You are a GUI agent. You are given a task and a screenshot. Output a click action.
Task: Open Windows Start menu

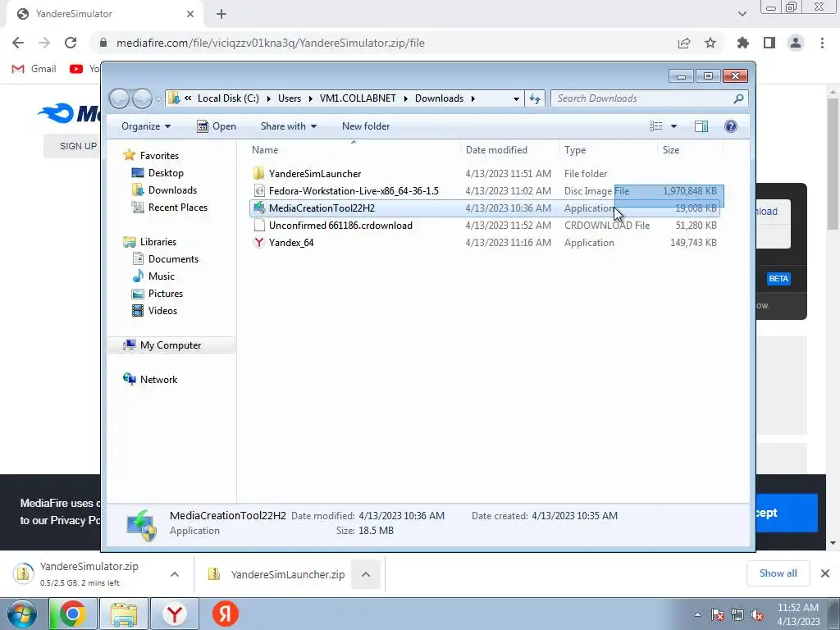[21, 614]
